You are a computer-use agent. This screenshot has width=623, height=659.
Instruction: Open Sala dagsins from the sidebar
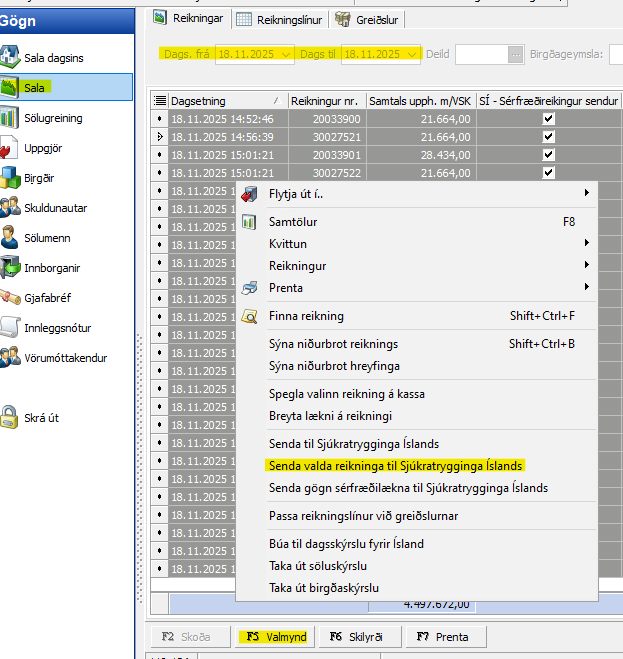click(x=53, y=58)
